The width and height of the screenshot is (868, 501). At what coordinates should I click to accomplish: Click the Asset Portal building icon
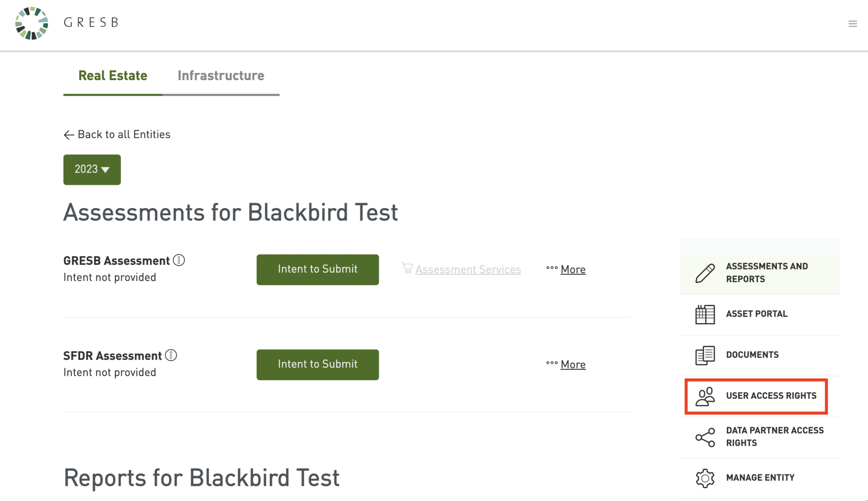pyautogui.click(x=705, y=314)
